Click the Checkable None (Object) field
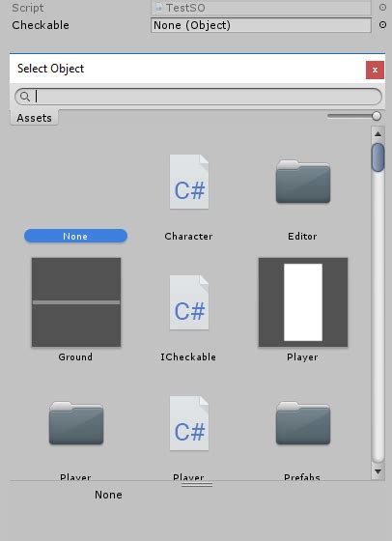 pos(261,25)
